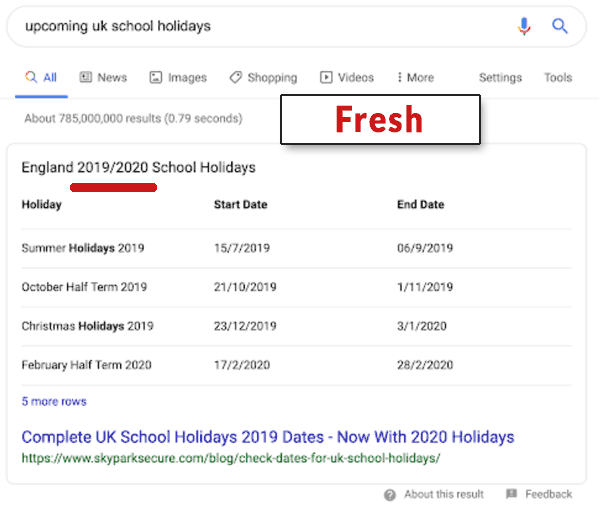
Task: Click the skyparksecure.com green URL
Action: [231, 458]
